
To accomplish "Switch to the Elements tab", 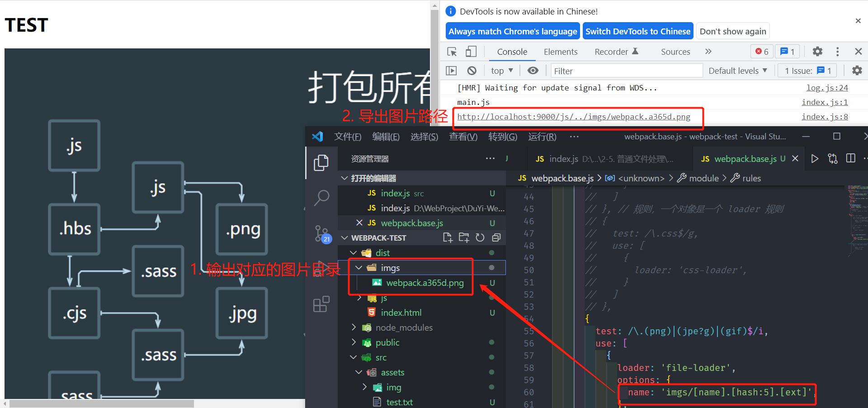I will click(x=561, y=52).
